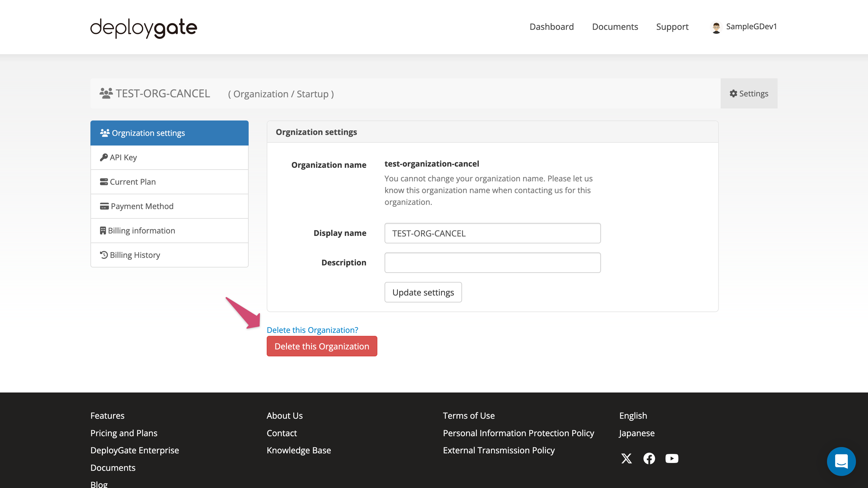Image resolution: width=868 pixels, height=488 pixels.
Task: Select the Current Plan card icon
Action: [x=104, y=182]
